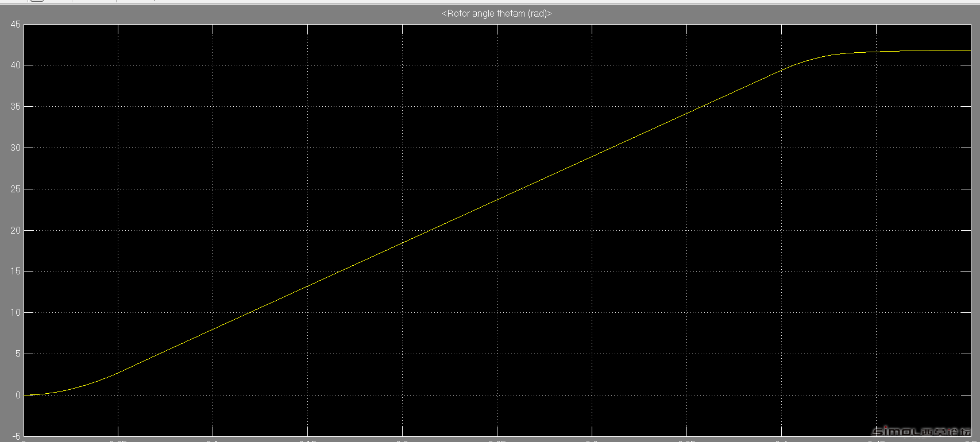This screenshot has height=442, width=980.
Task: Click the "<Rotor angle thetam (rad)>" plot title
Action: point(496,13)
